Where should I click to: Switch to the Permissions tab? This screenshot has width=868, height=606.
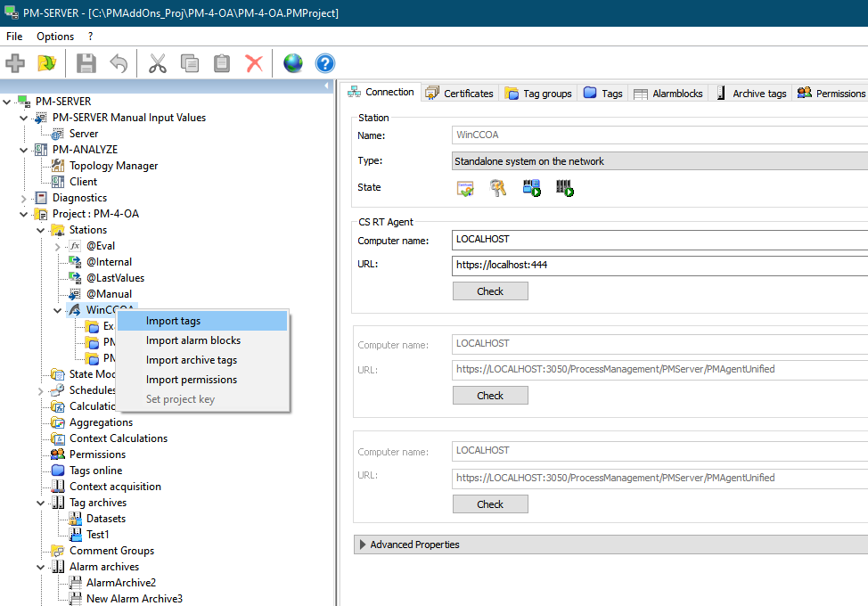point(831,93)
